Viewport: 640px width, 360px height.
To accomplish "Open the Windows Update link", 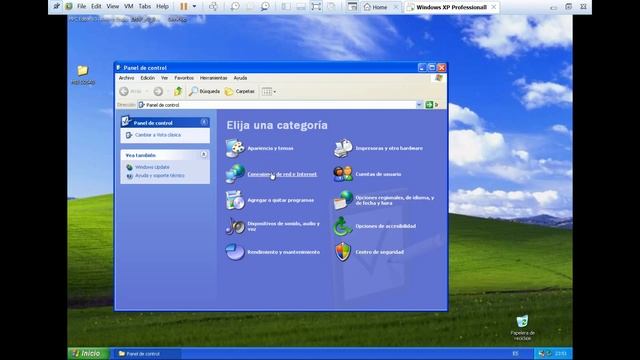I will coord(152,167).
